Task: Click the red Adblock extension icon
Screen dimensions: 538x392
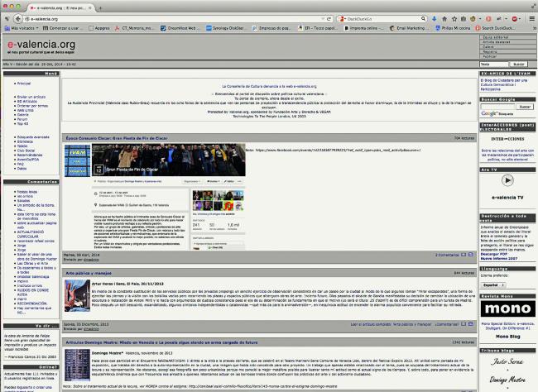Action: point(515,19)
